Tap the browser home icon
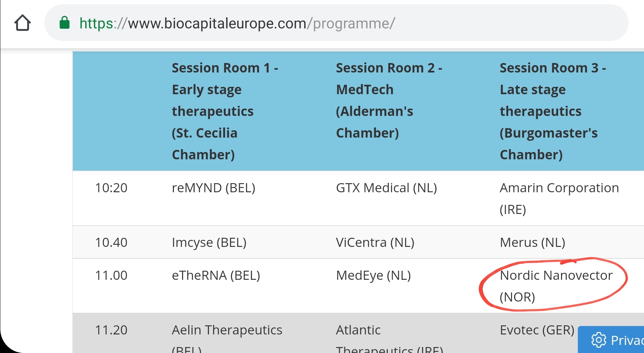Screen dimensions: 644x353 pos(22,23)
